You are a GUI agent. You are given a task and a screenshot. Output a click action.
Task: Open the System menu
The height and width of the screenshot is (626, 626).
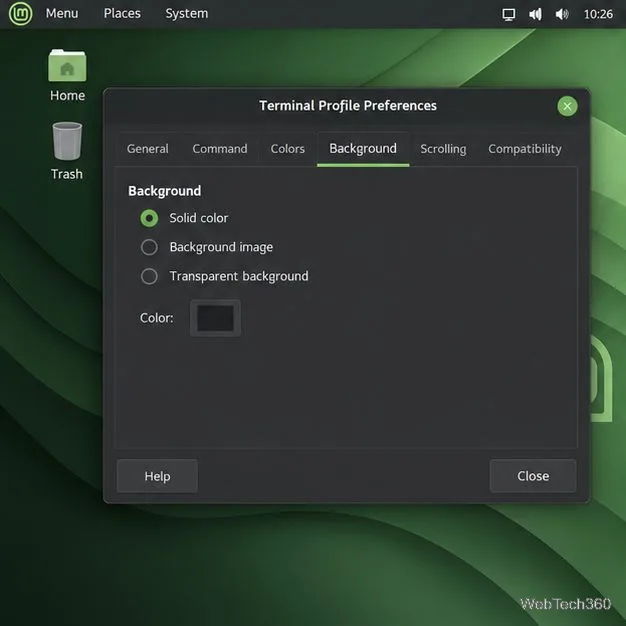[187, 14]
